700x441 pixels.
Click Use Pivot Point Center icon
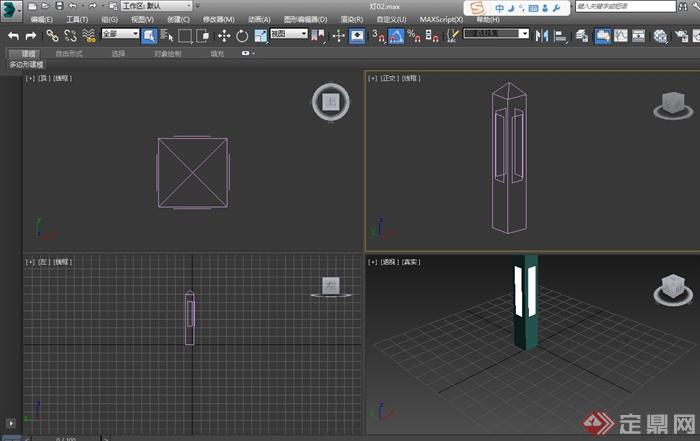pos(318,36)
